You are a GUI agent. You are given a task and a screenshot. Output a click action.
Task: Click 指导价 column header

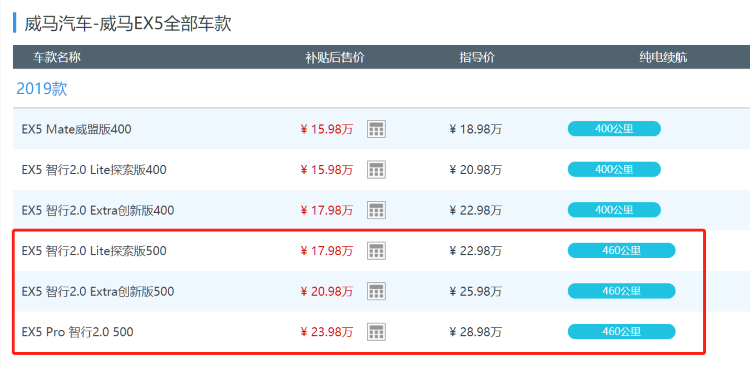(x=477, y=58)
